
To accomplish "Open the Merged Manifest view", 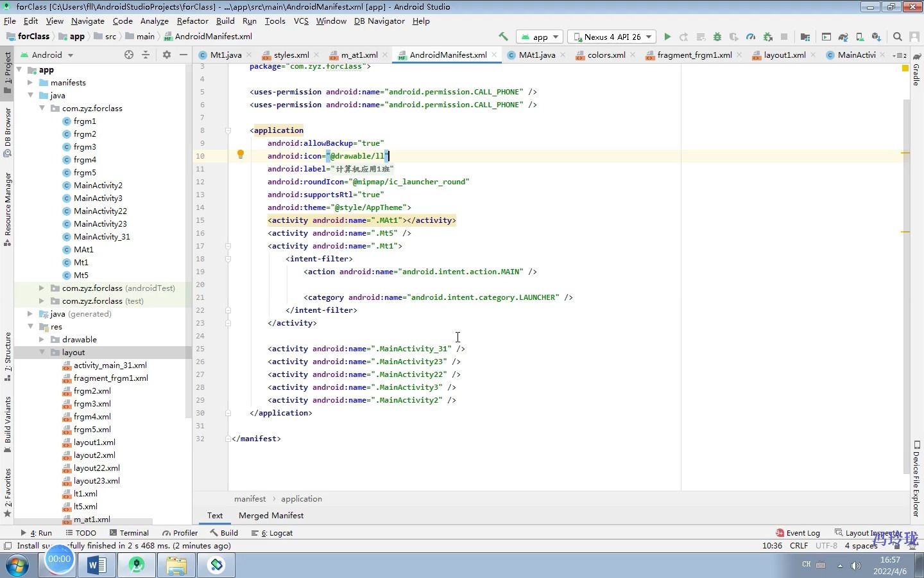I will point(271,515).
